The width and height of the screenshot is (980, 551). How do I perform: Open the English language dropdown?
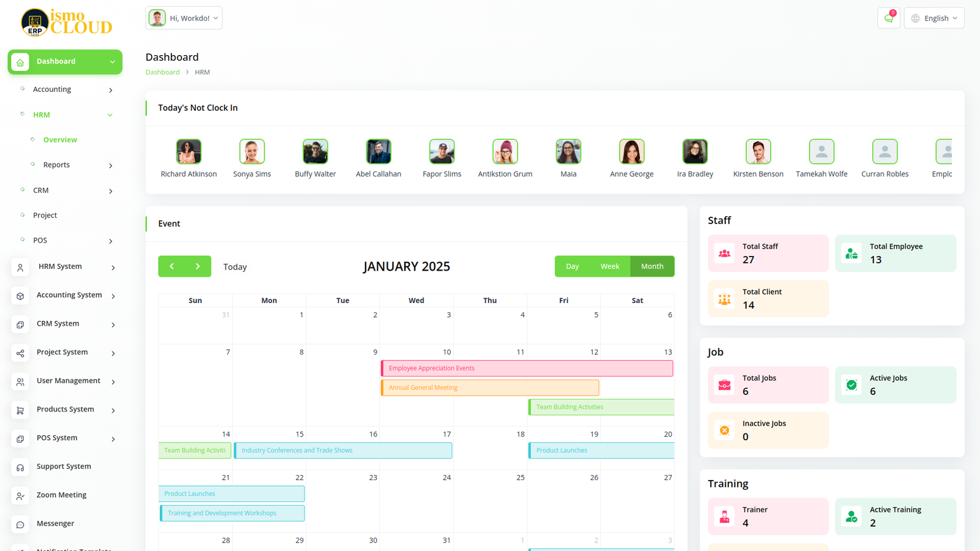934,18
